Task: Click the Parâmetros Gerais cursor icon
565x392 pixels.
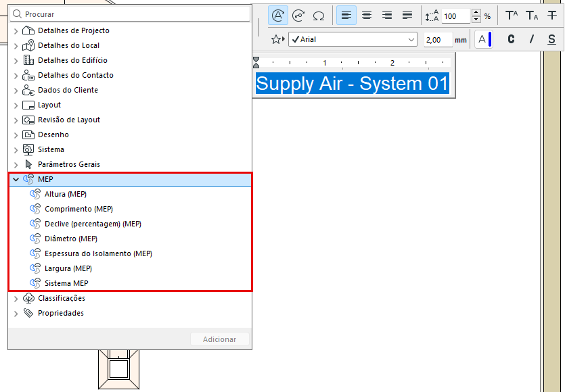Action: (x=28, y=164)
